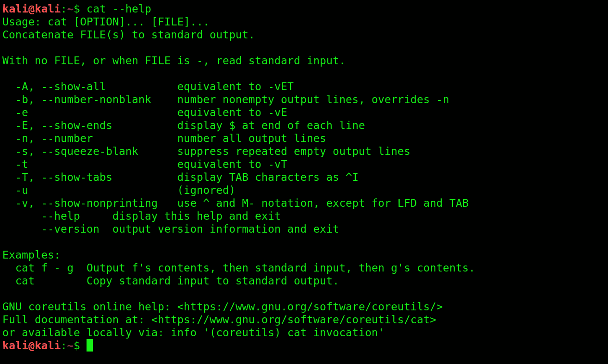Click the GNU coreutils online help URL

click(310, 307)
